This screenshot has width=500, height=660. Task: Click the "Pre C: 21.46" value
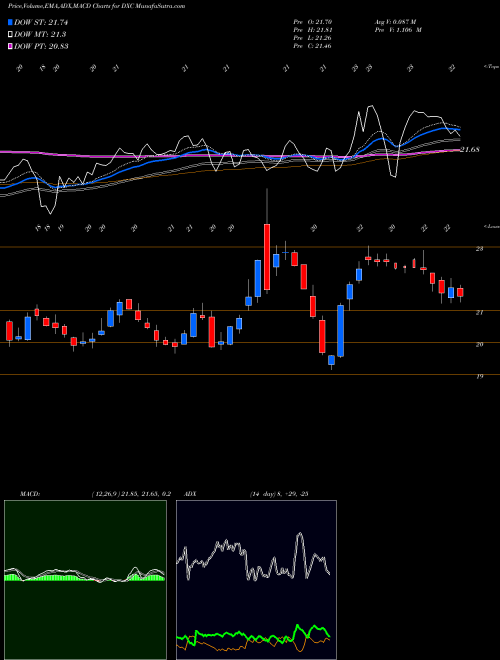[312, 46]
